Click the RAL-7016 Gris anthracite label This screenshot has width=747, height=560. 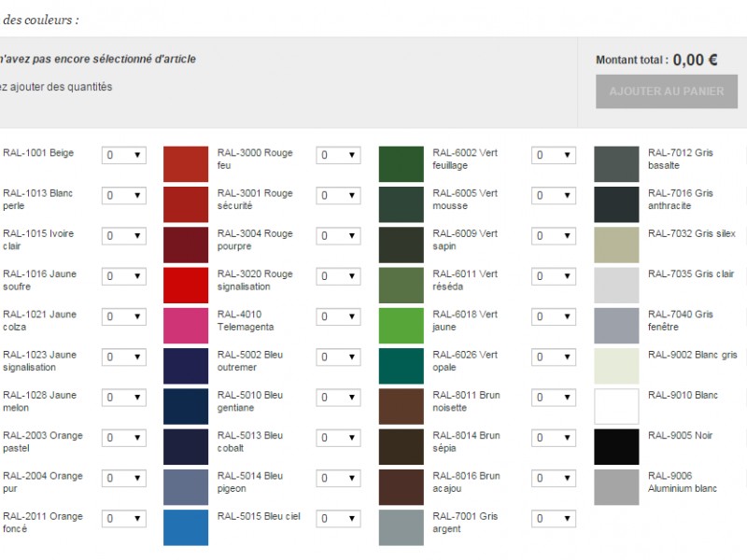click(x=681, y=199)
